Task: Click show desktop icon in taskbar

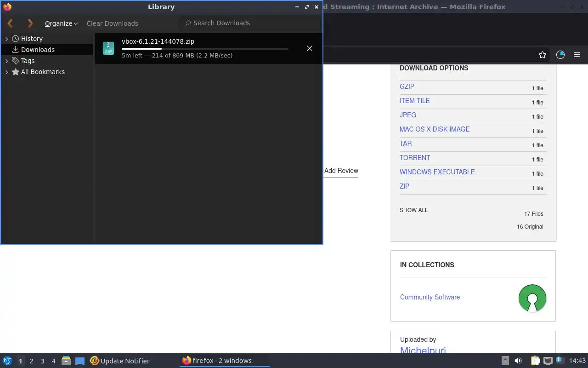Action: (x=80, y=361)
